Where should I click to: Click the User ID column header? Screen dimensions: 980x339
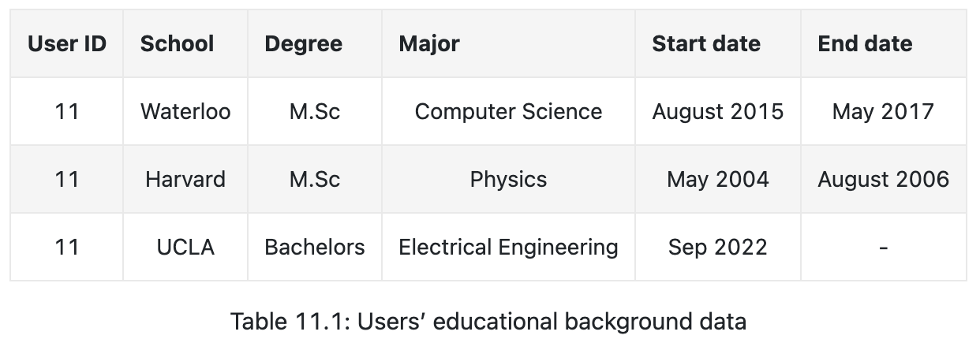tap(67, 43)
